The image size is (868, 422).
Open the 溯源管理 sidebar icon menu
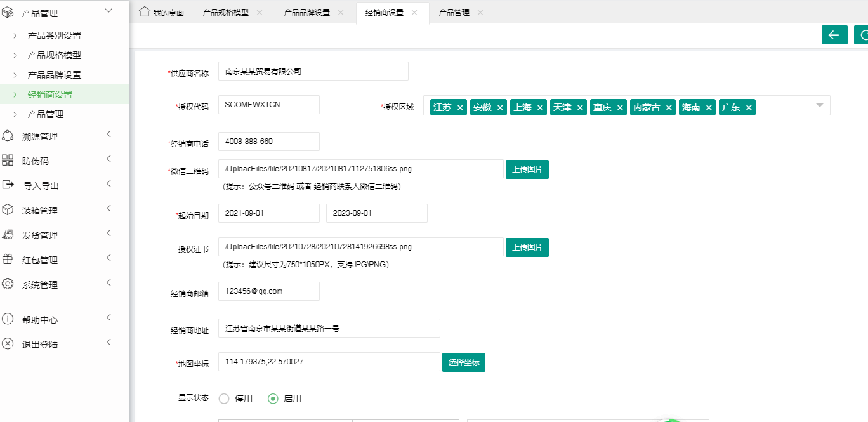pos(8,136)
